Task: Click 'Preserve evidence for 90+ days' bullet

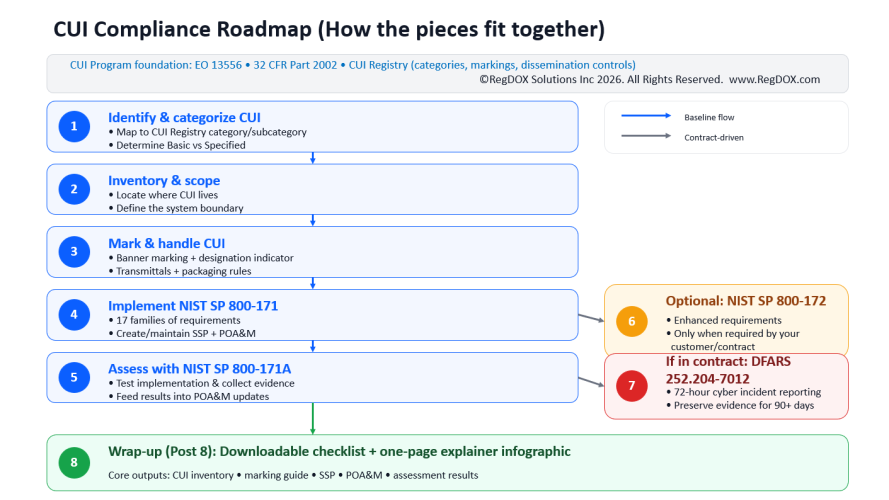Action: click(740, 405)
